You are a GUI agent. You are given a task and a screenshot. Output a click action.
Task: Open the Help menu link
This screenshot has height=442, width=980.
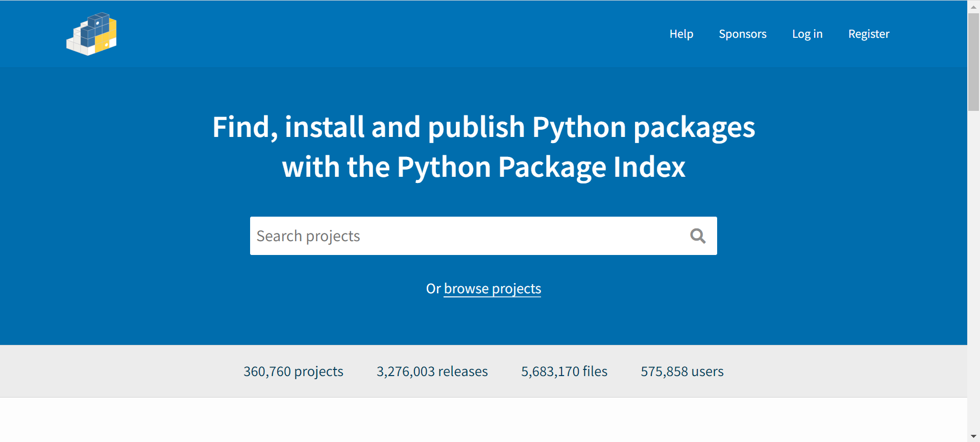681,34
